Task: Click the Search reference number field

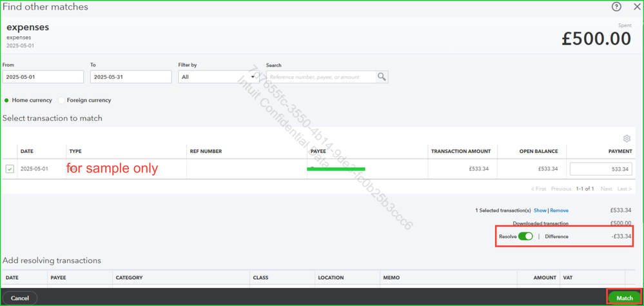Action: [321, 77]
